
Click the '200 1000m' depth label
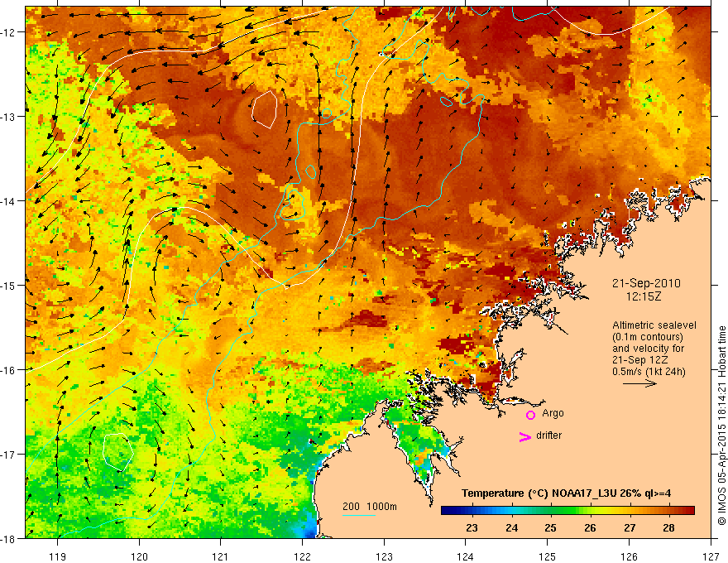tap(370, 507)
